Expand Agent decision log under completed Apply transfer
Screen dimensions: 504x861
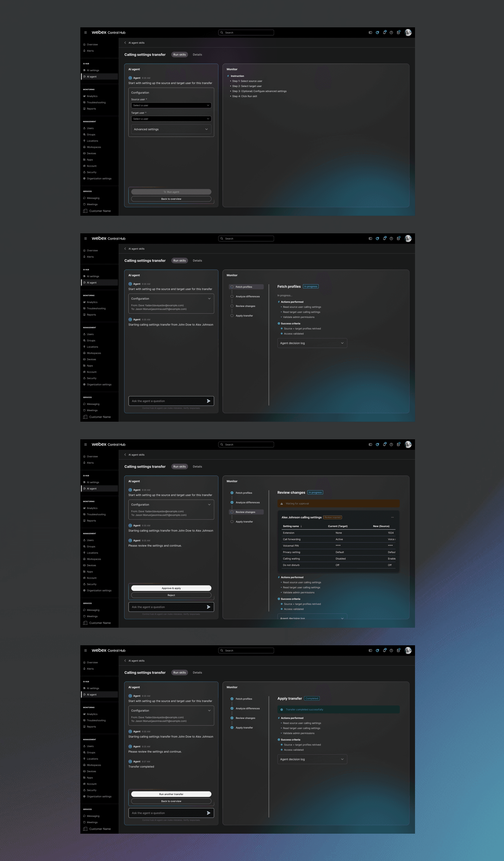tap(312, 759)
